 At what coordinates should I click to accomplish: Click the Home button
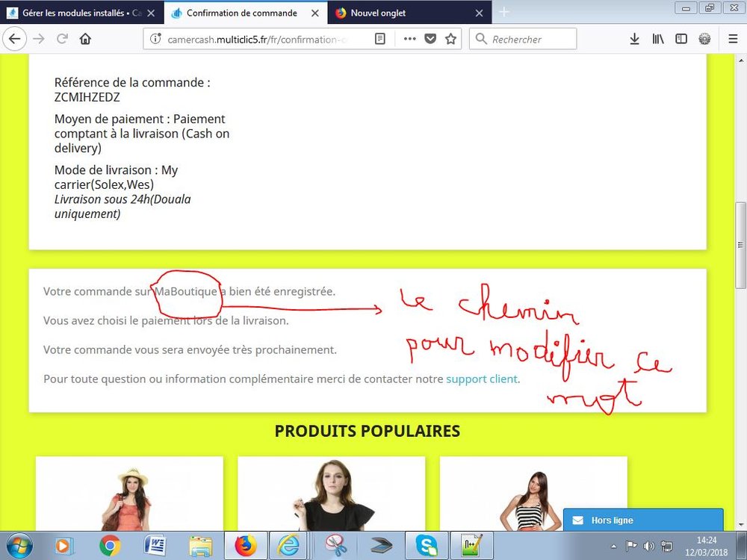(85, 38)
